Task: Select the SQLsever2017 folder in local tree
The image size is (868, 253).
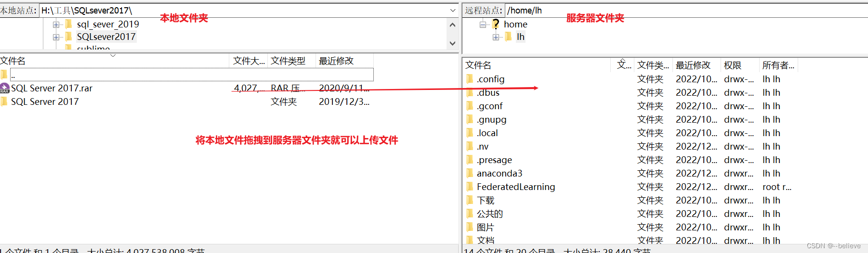Action: point(106,37)
